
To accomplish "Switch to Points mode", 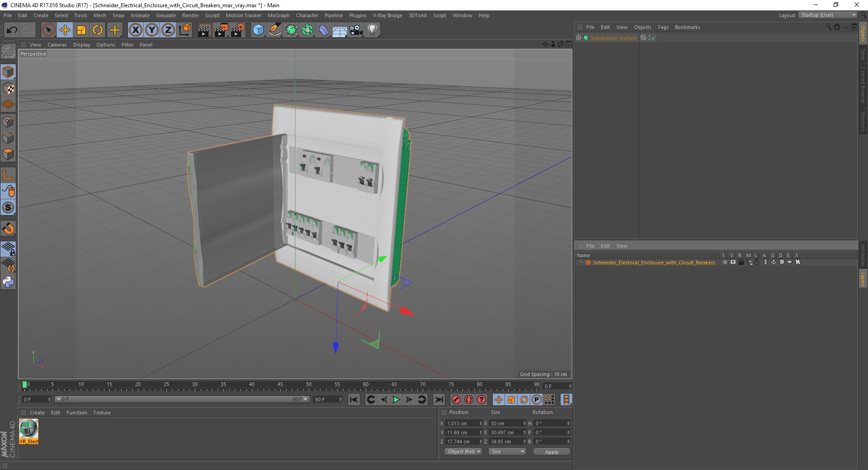I will 8,122.
